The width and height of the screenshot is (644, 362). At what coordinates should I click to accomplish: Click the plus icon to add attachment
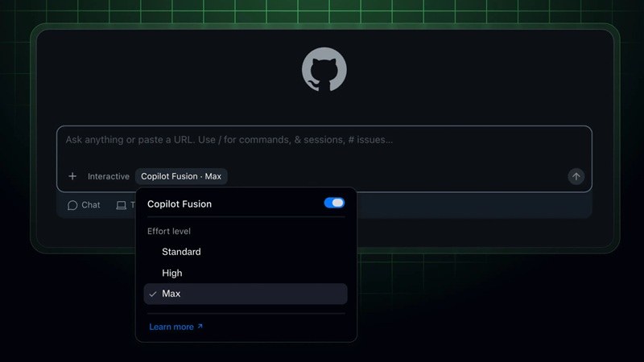pos(72,176)
